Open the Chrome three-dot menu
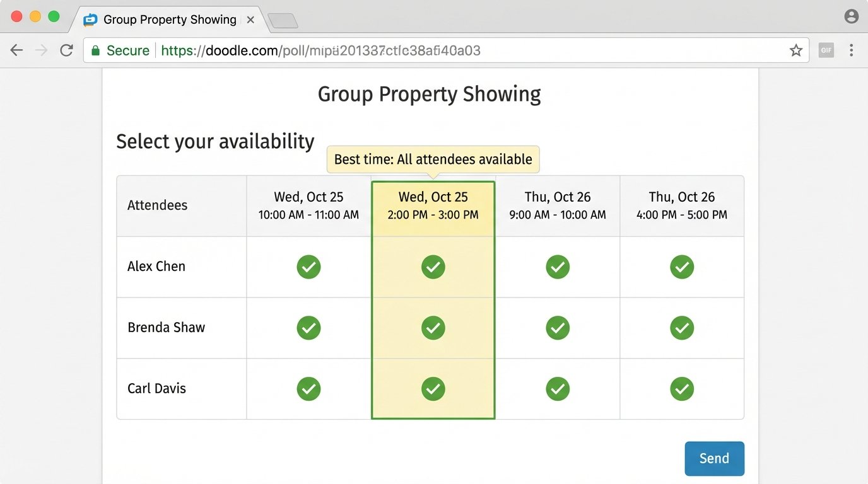The width and height of the screenshot is (868, 484). (x=852, y=50)
